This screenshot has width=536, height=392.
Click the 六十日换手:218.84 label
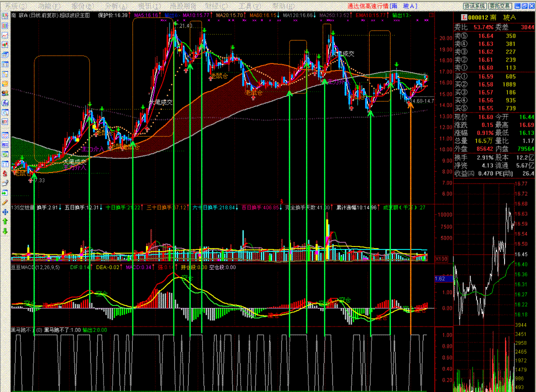pos(213,207)
